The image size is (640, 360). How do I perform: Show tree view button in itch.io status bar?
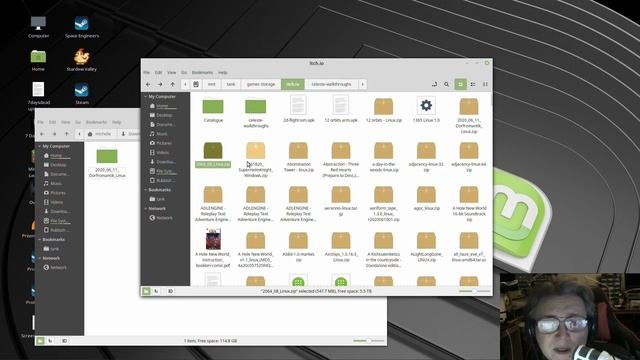coord(157,291)
